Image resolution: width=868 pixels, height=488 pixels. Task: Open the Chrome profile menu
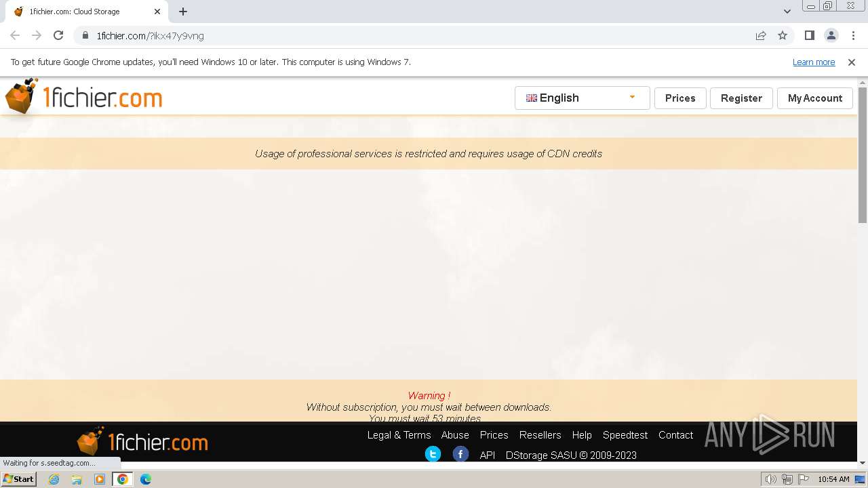(x=831, y=35)
